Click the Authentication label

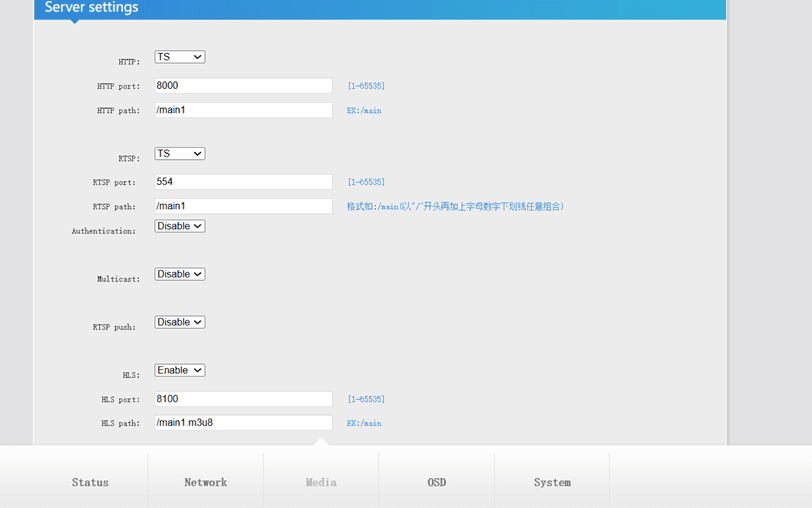tap(104, 231)
